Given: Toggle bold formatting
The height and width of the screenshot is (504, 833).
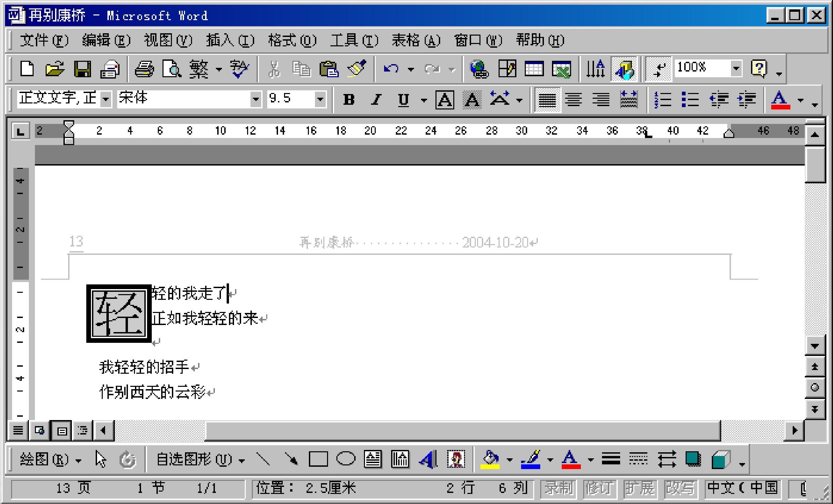Looking at the screenshot, I should click(x=349, y=100).
